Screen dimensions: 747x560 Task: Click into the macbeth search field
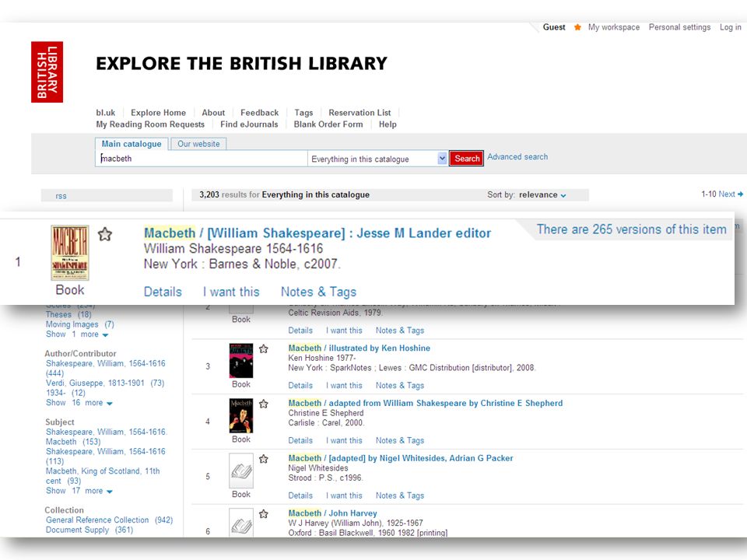click(x=202, y=159)
